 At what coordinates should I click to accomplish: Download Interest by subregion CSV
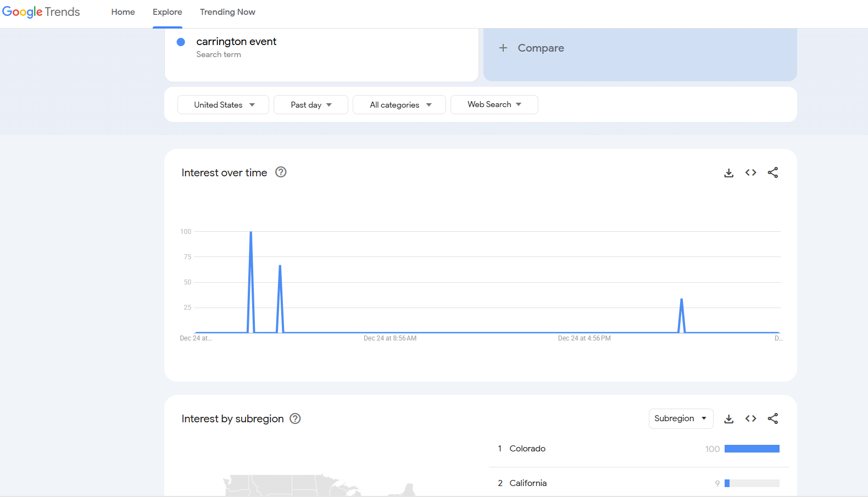pyautogui.click(x=729, y=419)
